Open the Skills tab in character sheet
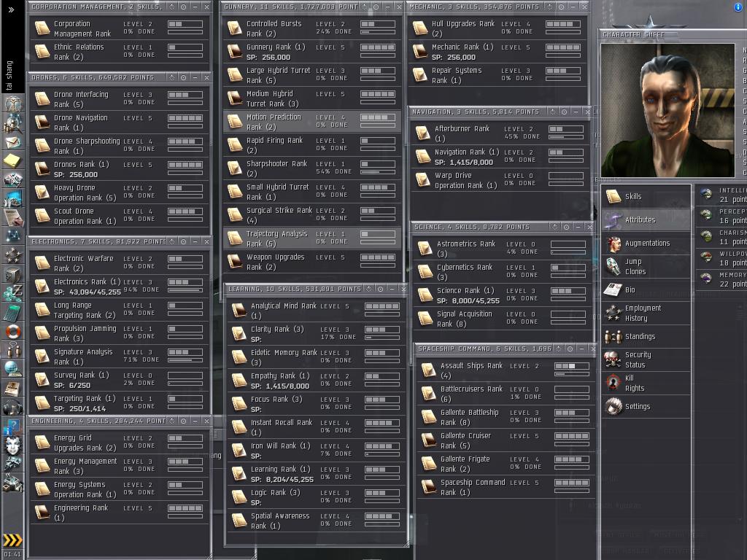Image resolution: width=747 pixels, height=560 pixels. tap(646, 196)
